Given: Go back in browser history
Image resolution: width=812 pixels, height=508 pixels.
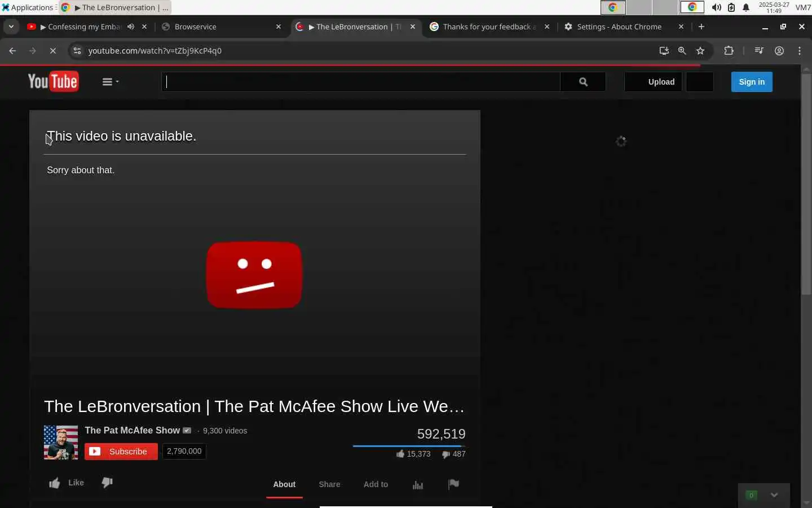Looking at the screenshot, I should tap(12, 51).
